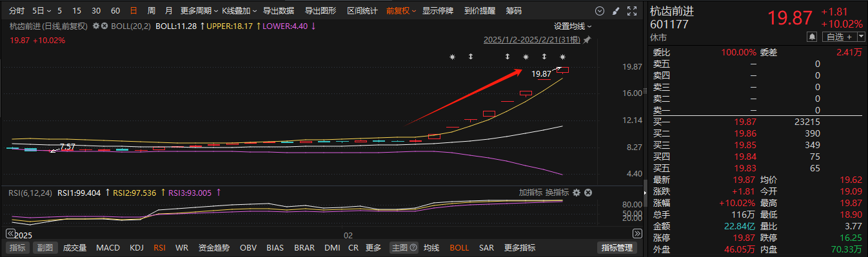
Task: Select MACD sub-chart indicator
Action: 108,247
